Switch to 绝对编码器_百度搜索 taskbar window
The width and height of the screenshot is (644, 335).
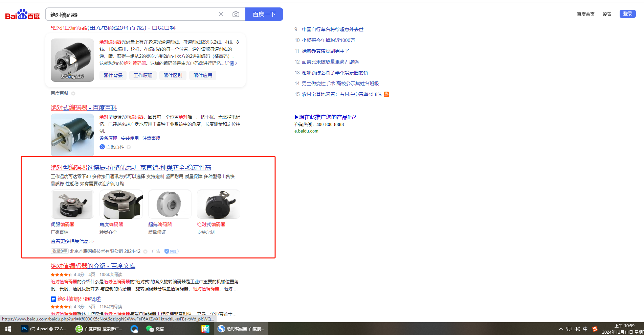241,329
